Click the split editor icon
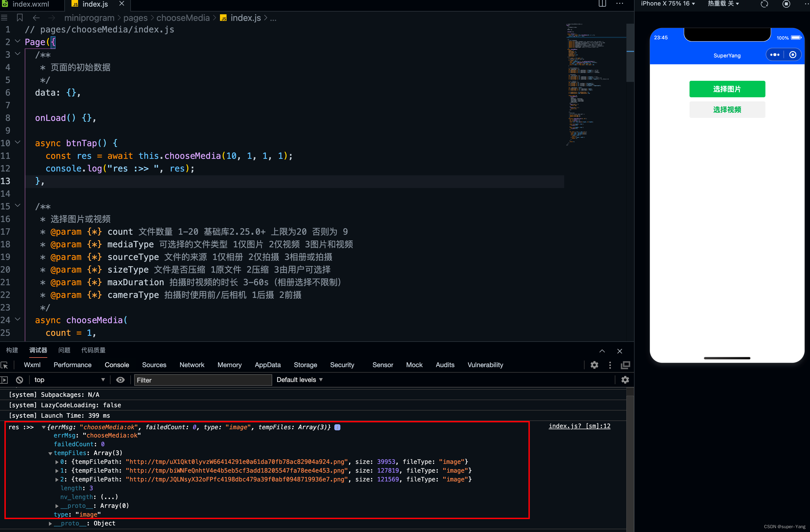 602,4
